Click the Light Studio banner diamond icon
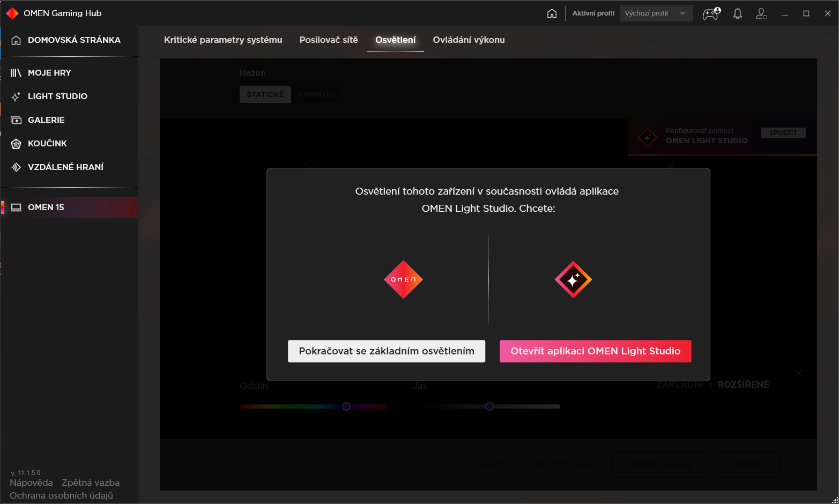This screenshot has height=504, width=839. point(647,137)
